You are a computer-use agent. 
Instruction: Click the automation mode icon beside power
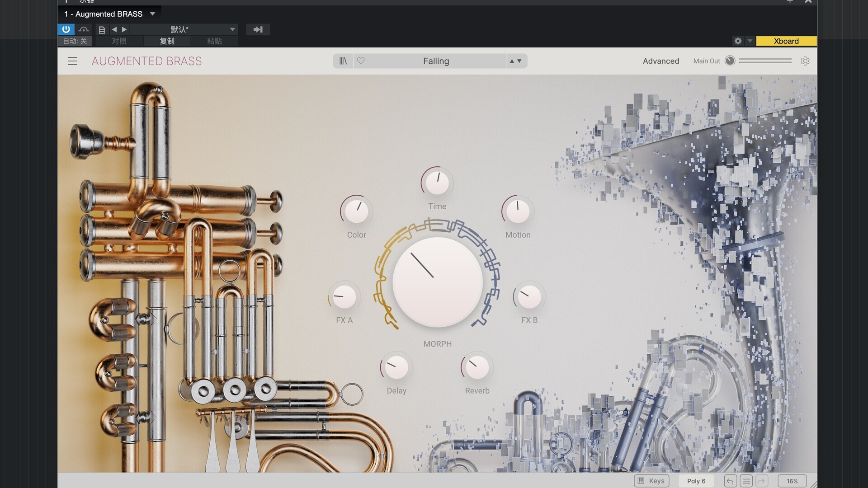pyautogui.click(x=84, y=29)
